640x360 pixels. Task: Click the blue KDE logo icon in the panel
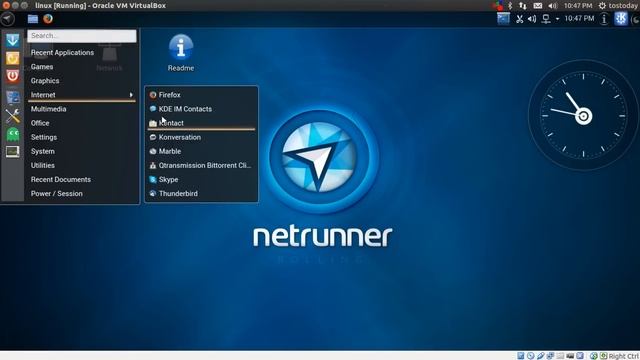pyautogui.click(x=621, y=18)
